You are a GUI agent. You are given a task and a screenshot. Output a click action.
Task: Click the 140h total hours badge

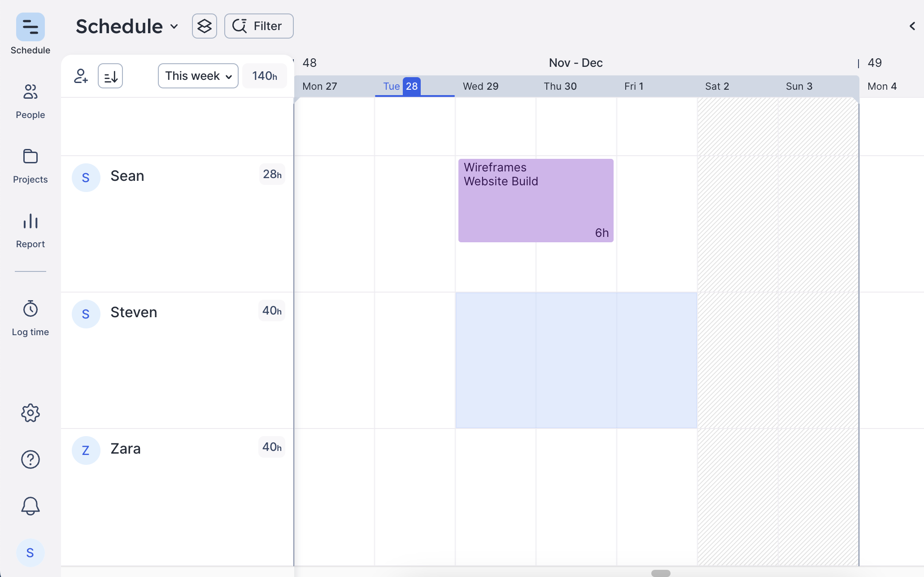click(x=265, y=76)
